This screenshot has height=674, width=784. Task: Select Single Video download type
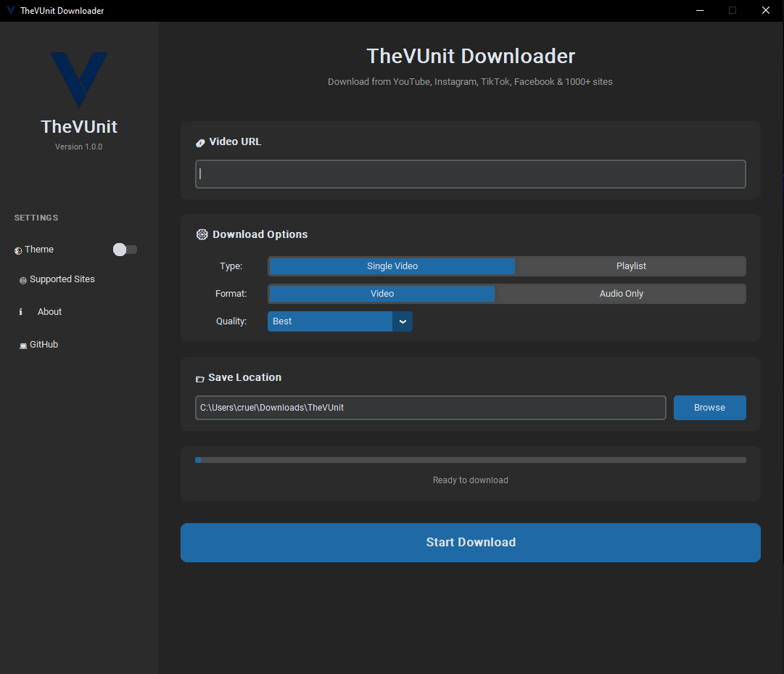392,266
